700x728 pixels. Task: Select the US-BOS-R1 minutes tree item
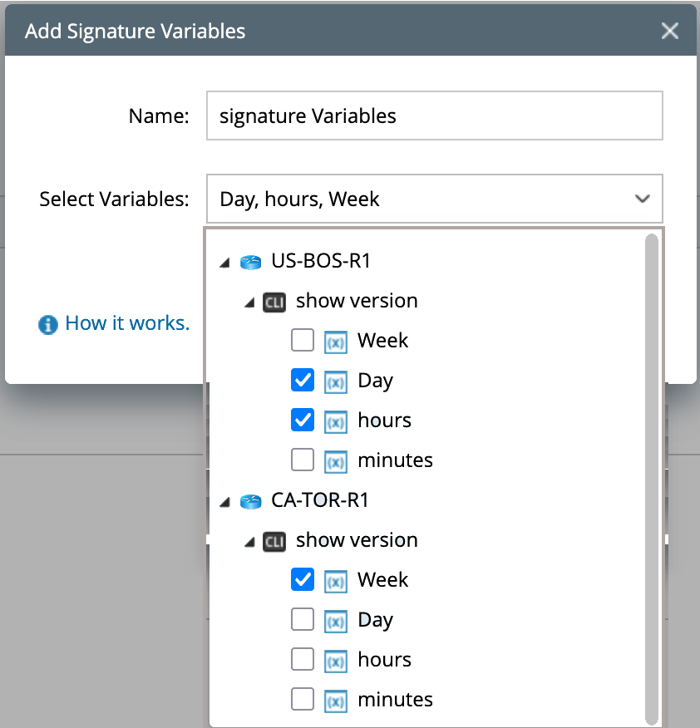(x=395, y=460)
